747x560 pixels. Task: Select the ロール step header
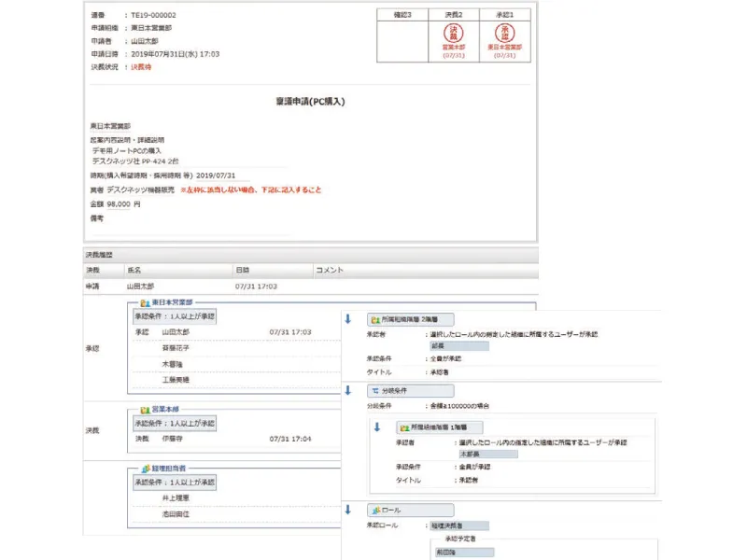(410, 511)
